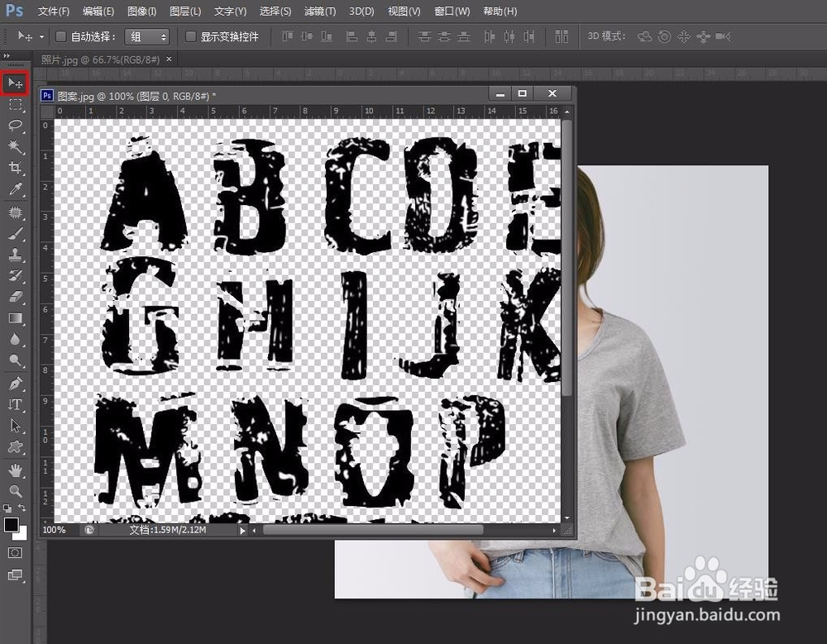
Task: Open the 图层(L) menu
Action: pos(185,11)
